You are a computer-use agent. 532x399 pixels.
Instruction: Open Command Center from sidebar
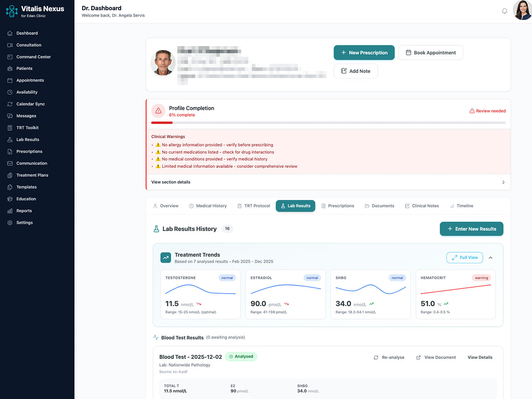pyautogui.click(x=33, y=57)
